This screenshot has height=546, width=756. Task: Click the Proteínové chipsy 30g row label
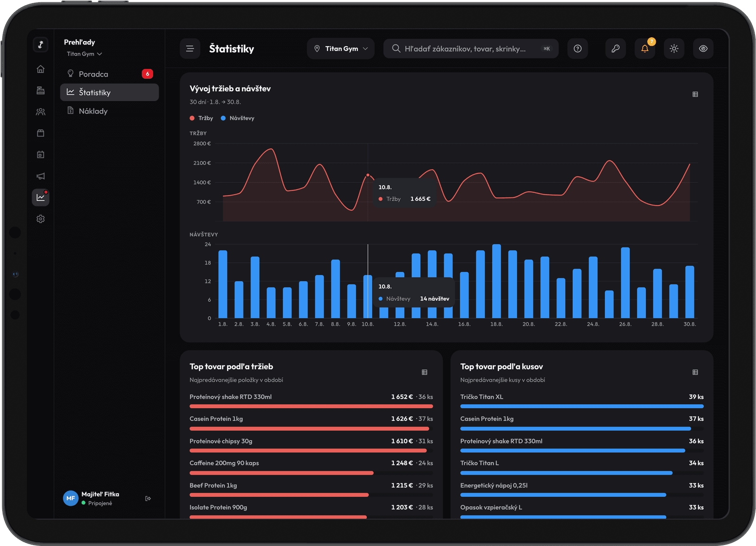point(221,441)
